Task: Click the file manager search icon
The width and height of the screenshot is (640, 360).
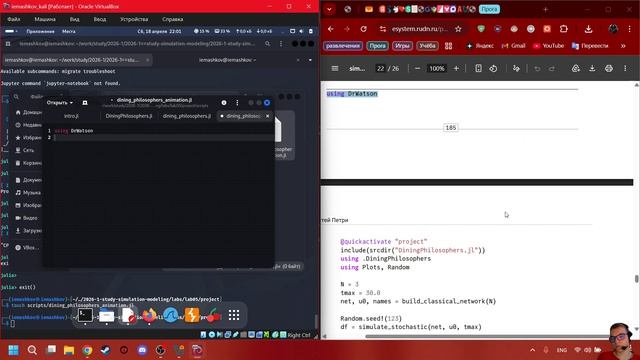Action: (16, 97)
